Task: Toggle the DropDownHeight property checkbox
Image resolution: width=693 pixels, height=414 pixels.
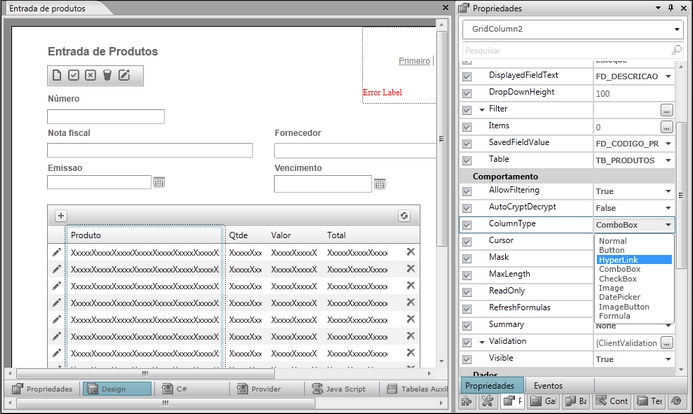Action: pyautogui.click(x=467, y=93)
